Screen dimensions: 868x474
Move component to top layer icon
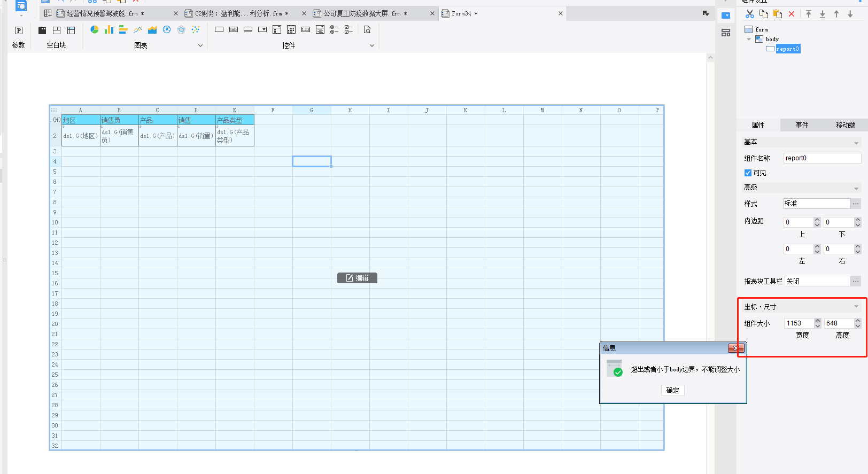(809, 14)
